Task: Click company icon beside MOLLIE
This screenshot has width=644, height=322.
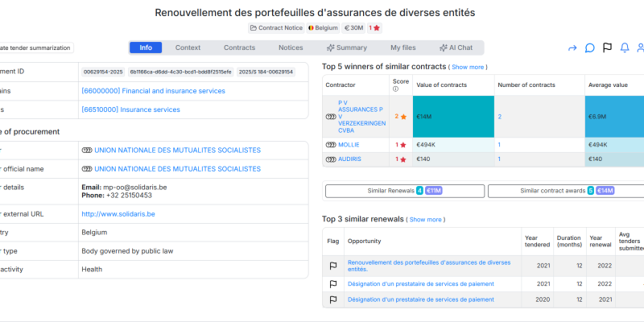Action: point(331,145)
